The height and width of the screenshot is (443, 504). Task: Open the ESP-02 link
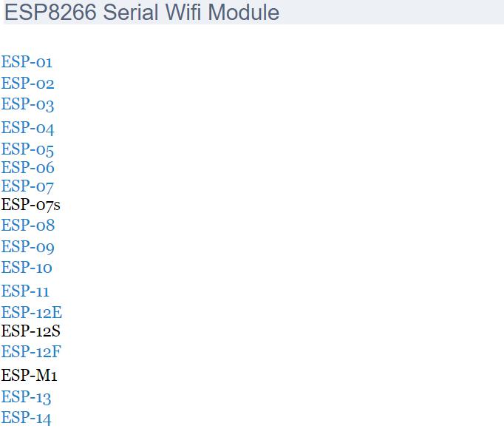(27, 84)
